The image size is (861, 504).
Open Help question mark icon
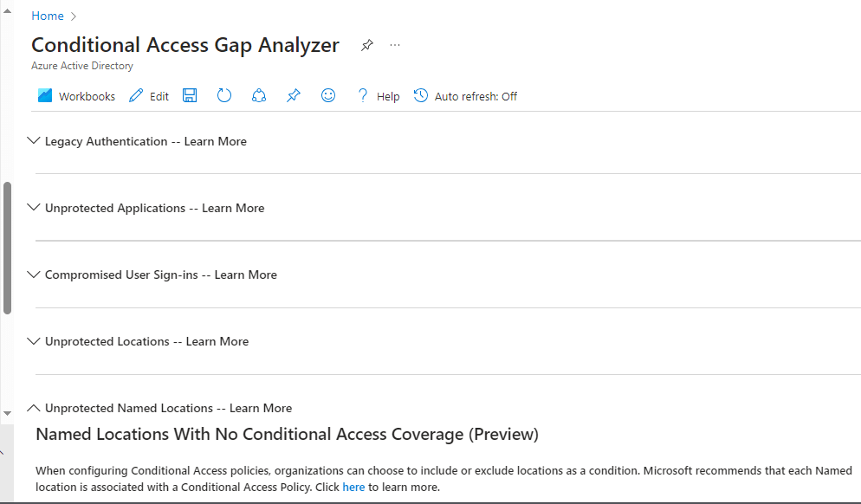[x=363, y=96]
